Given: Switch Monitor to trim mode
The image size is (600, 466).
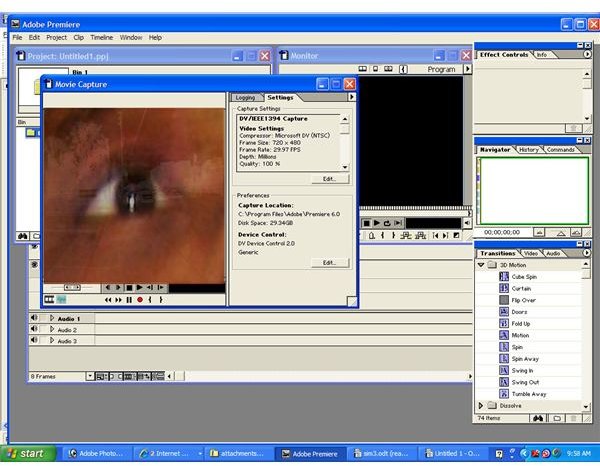Looking at the screenshot, I should (x=388, y=69).
